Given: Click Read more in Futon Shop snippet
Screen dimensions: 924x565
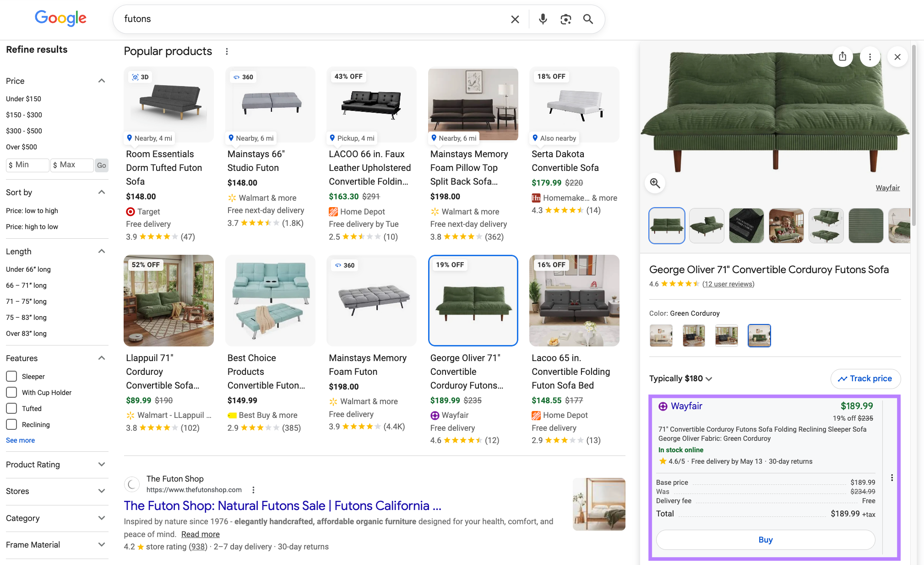Looking at the screenshot, I should [x=201, y=534].
